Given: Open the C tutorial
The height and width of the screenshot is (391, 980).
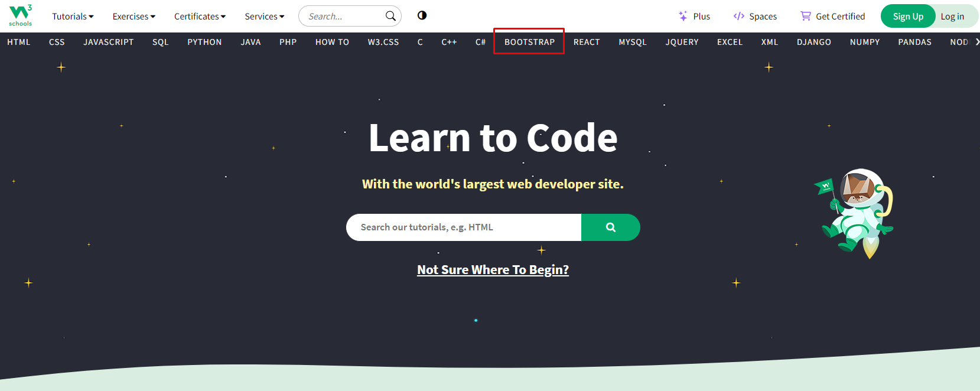Looking at the screenshot, I should point(420,42).
